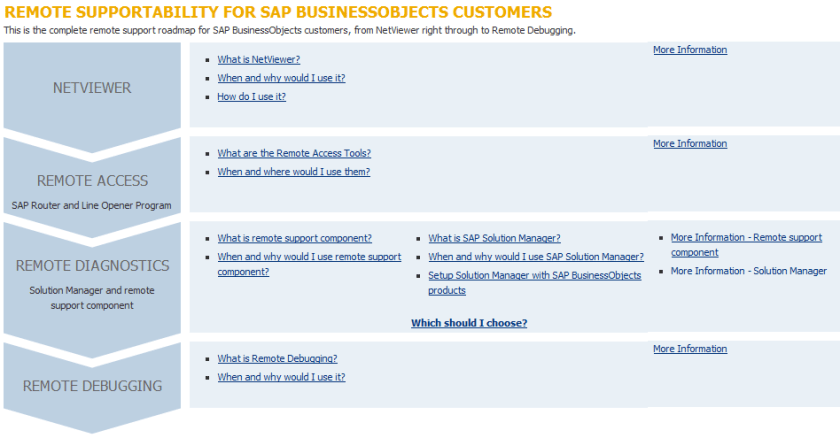The image size is (840, 438).
Task: Click 'When and why would I use remote support component?'
Action: (x=309, y=258)
